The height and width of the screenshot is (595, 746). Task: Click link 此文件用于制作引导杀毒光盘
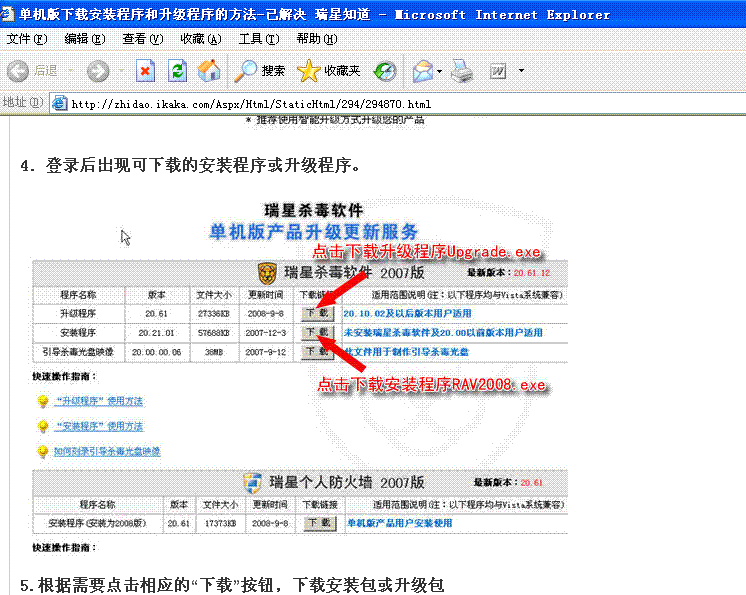pos(406,351)
